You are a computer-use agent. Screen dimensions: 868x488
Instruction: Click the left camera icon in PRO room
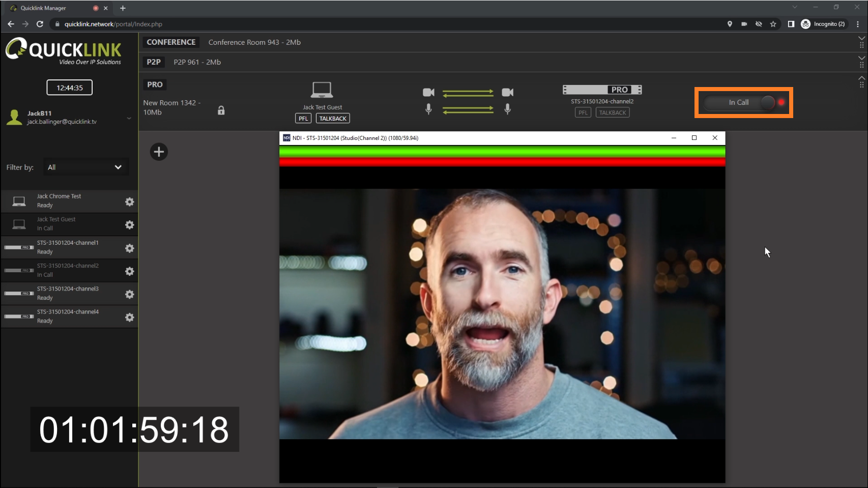428,92
